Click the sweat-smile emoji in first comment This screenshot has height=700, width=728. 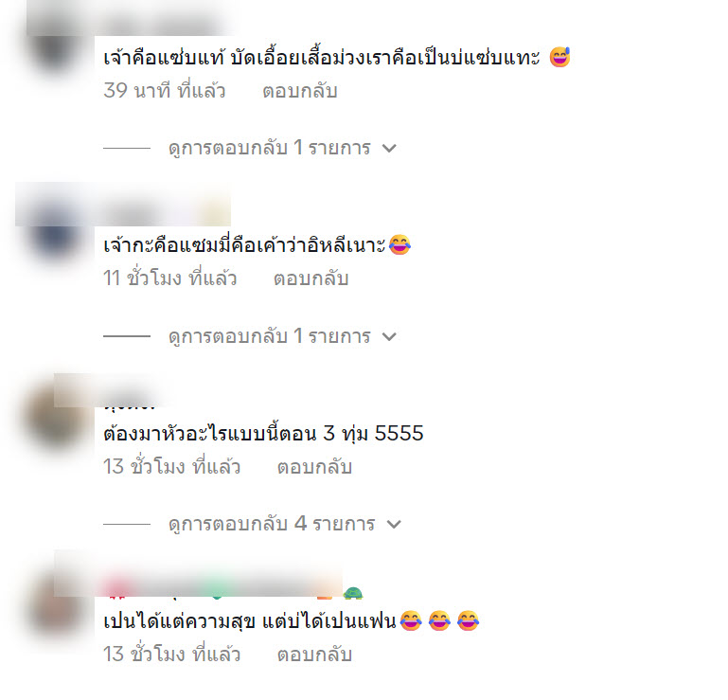[559, 57]
